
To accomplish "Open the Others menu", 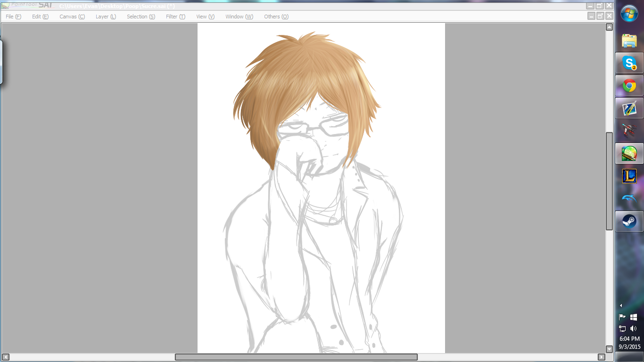I will tap(276, 17).
